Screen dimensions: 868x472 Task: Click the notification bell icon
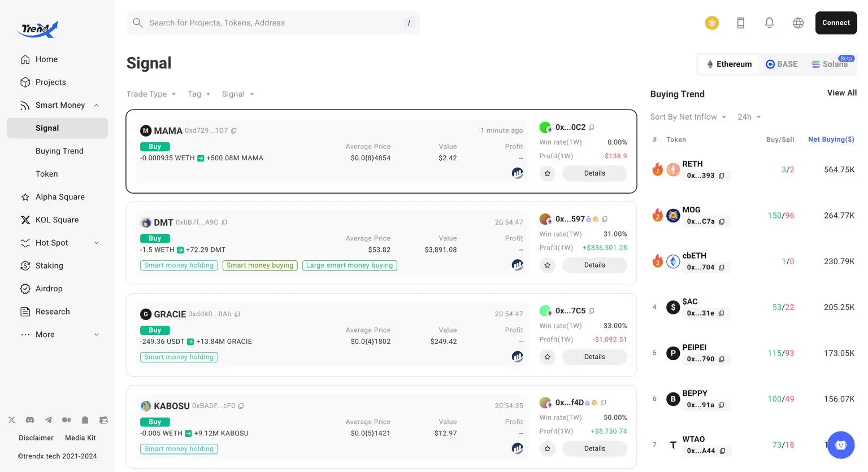tap(769, 23)
